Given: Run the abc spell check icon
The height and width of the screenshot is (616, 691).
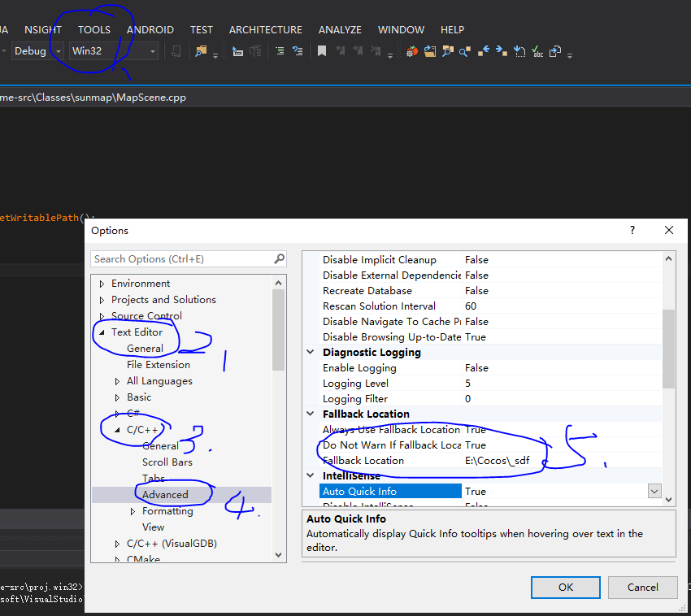Looking at the screenshot, I should 537,51.
